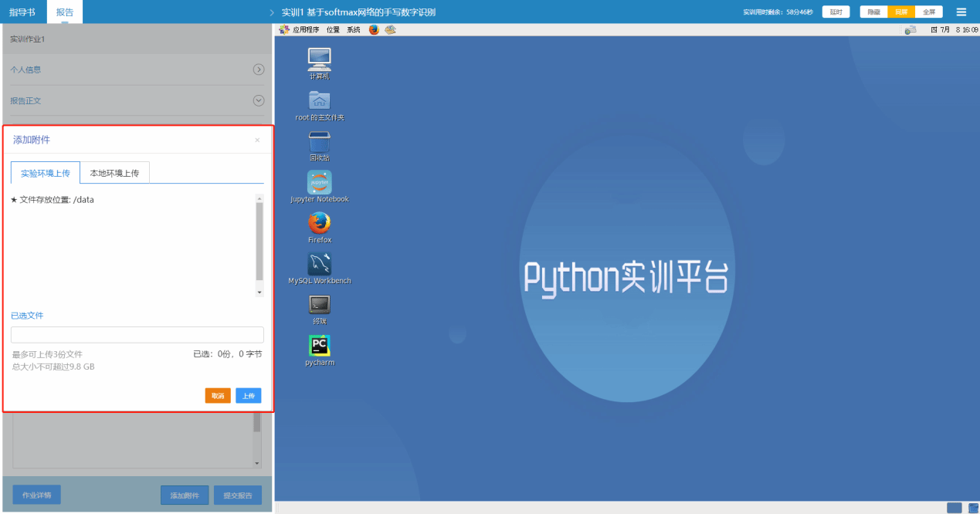980x514 pixels.
Task: Click the 上传 upload button
Action: [x=248, y=396]
